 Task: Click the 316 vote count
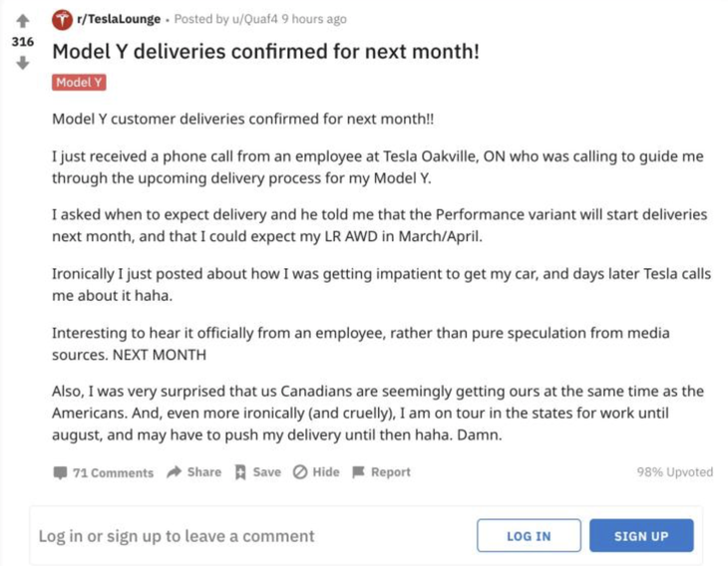click(x=22, y=42)
